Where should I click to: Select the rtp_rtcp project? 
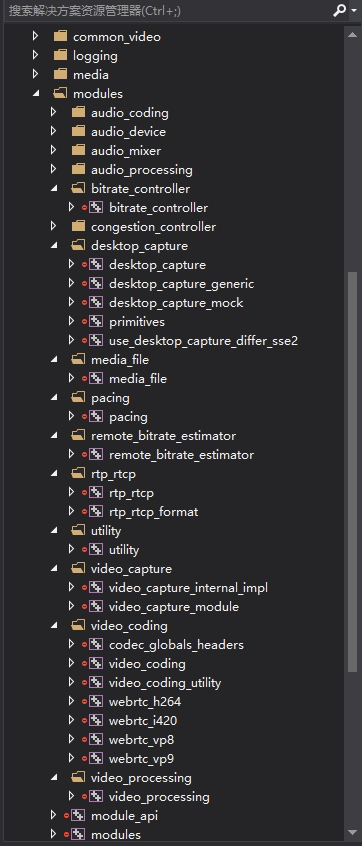pyautogui.click(x=131, y=493)
